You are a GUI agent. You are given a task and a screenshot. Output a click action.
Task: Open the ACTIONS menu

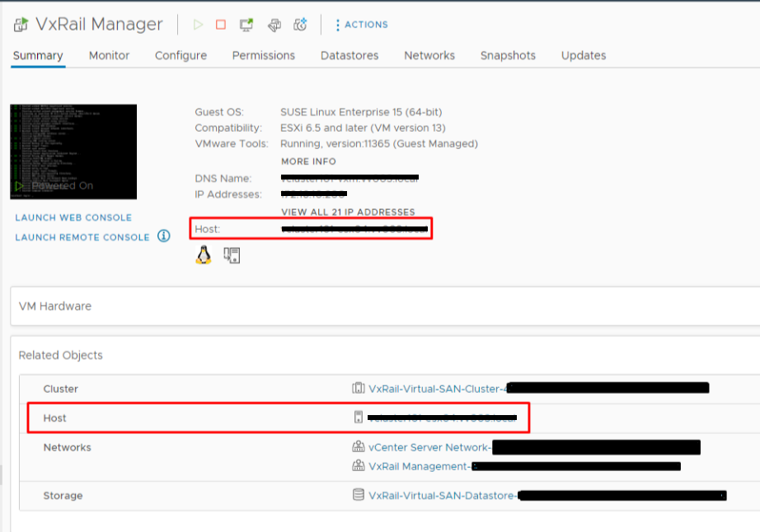coord(361,25)
